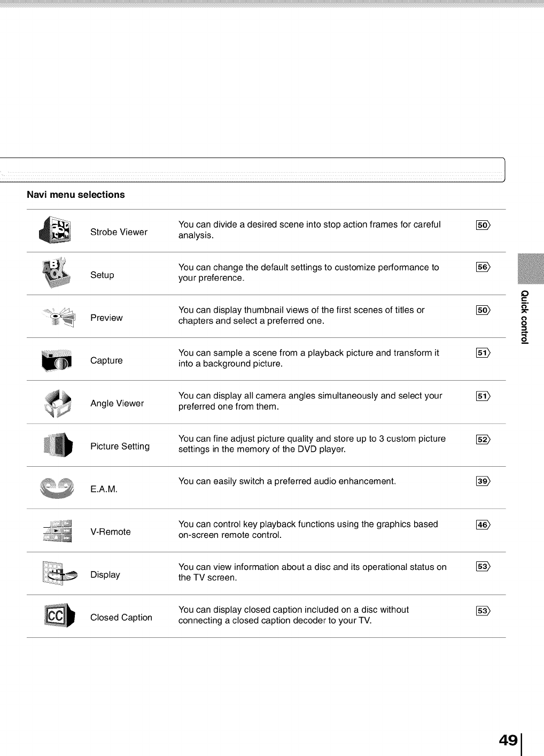Go to page 52 reference for Picture Setting
544x756 pixels.
click(483, 439)
